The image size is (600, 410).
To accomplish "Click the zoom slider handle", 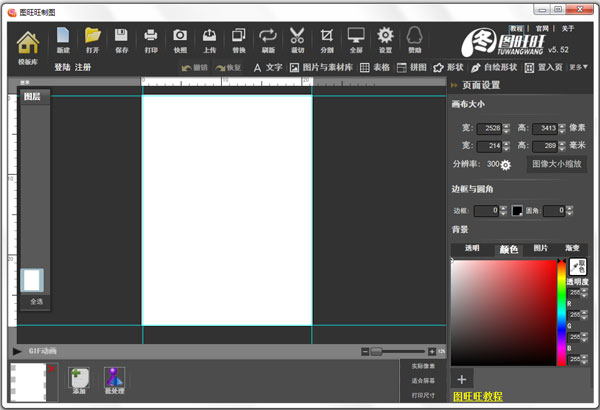I will click(377, 351).
